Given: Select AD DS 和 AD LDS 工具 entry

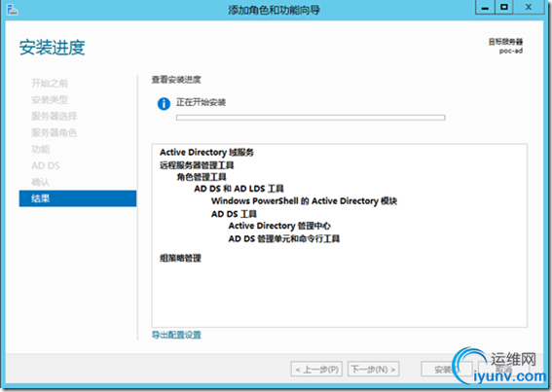Looking at the screenshot, I should 239,189.
